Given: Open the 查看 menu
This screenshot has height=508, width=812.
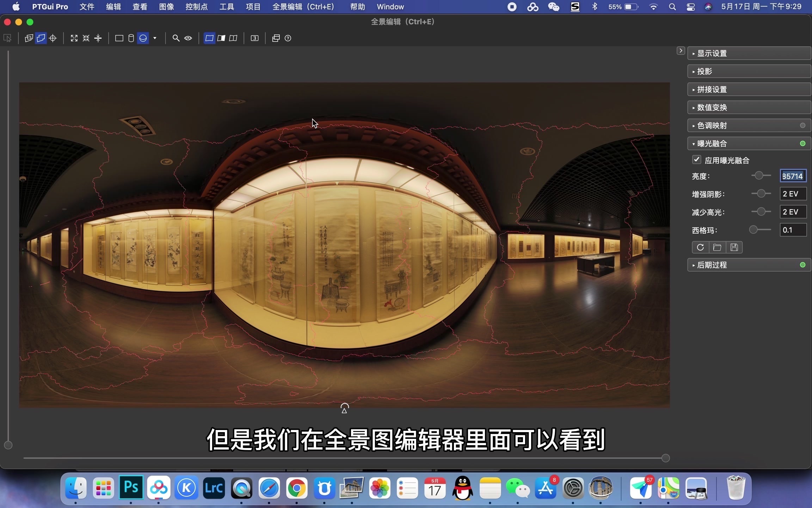Looking at the screenshot, I should coord(140,7).
